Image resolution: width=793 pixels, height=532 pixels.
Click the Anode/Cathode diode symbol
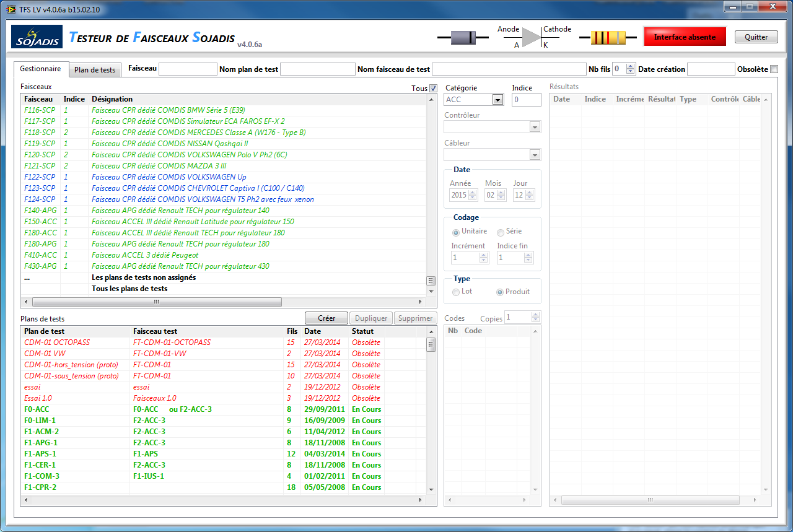(x=531, y=37)
